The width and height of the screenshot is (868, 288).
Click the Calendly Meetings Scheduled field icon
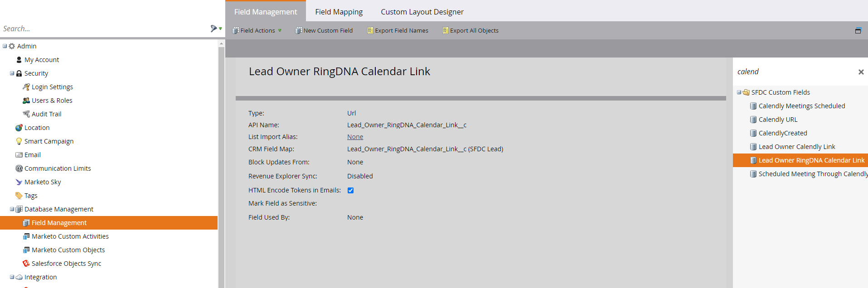pos(753,106)
